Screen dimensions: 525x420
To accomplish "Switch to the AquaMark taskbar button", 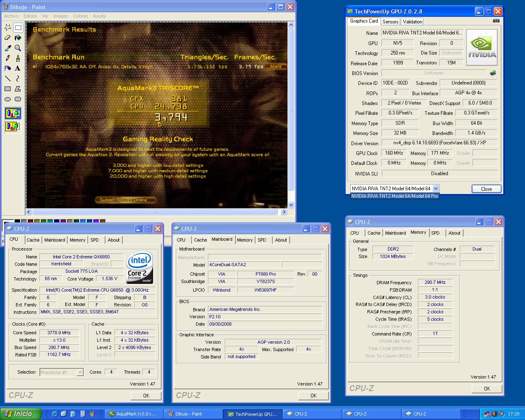I will click(134, 414).
